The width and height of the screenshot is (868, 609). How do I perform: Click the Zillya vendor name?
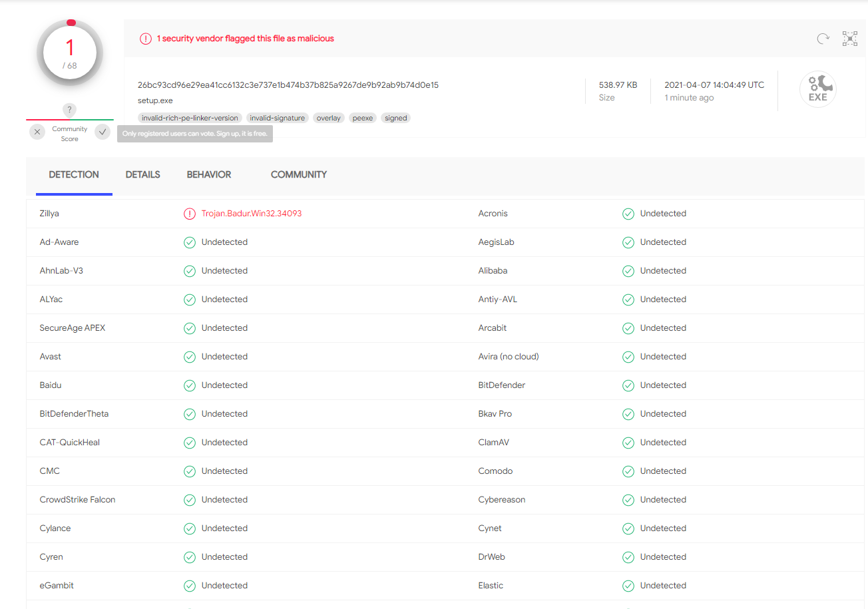(x=49, y=214)
